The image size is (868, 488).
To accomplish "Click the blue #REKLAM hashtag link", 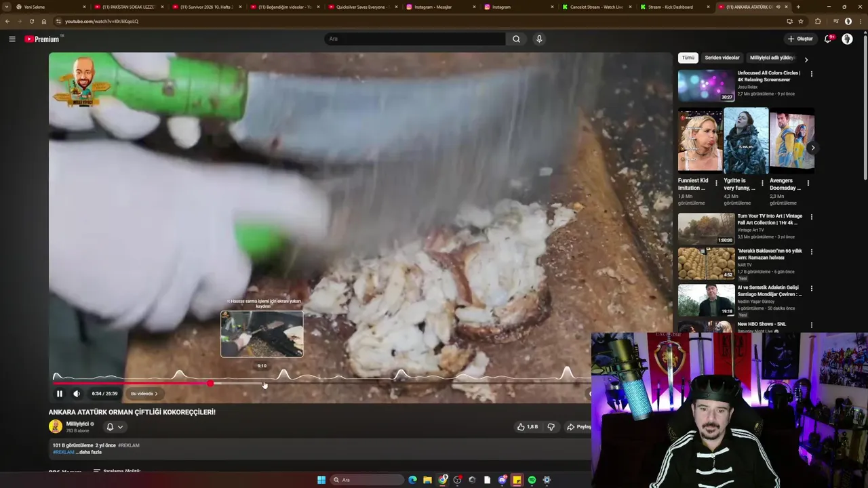I will pyautogui.click(x=64, y=452).
